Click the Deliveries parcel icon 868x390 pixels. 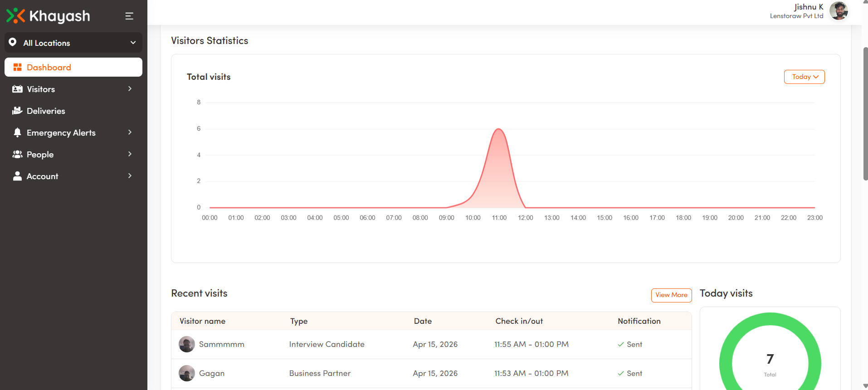(17, 111)
